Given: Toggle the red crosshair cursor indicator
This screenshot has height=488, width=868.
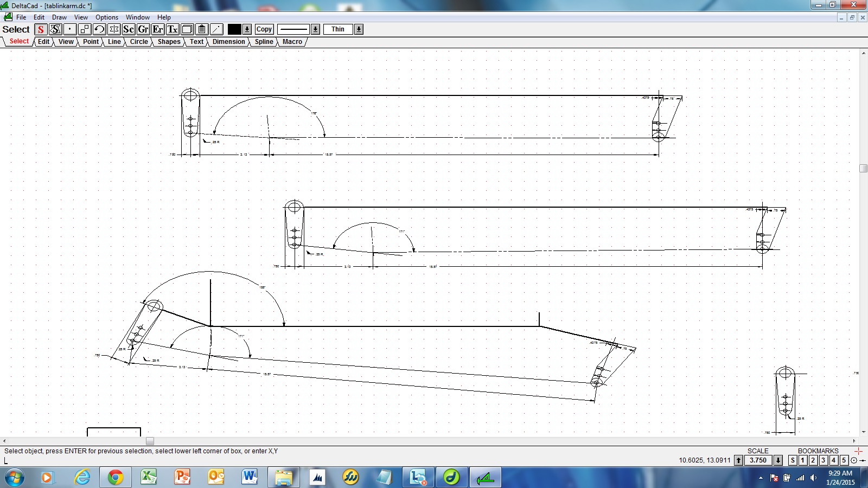Looking at the screenshot, I should 858,451.
